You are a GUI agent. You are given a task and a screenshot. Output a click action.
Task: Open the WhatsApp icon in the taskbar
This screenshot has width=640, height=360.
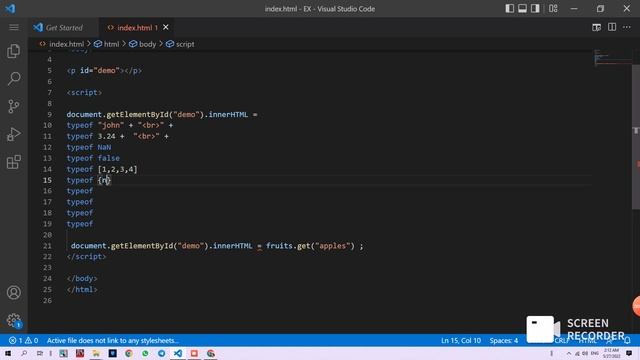pos(145,353)
